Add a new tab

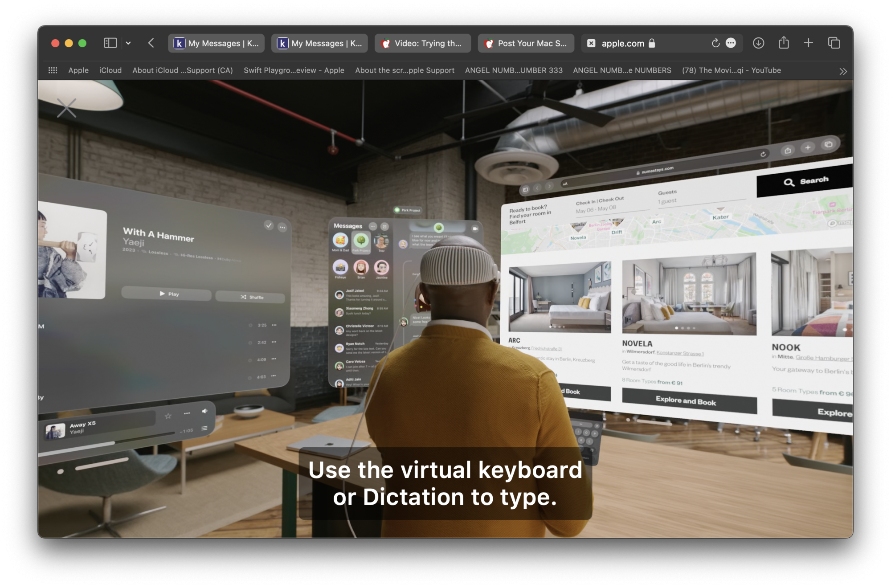click(808, 43)
